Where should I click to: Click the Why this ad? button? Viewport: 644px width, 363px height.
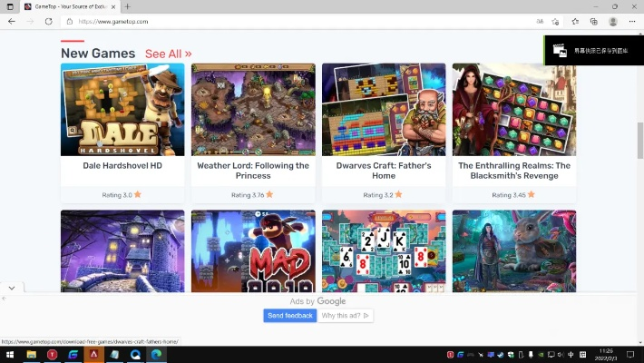tap(345, 316)
